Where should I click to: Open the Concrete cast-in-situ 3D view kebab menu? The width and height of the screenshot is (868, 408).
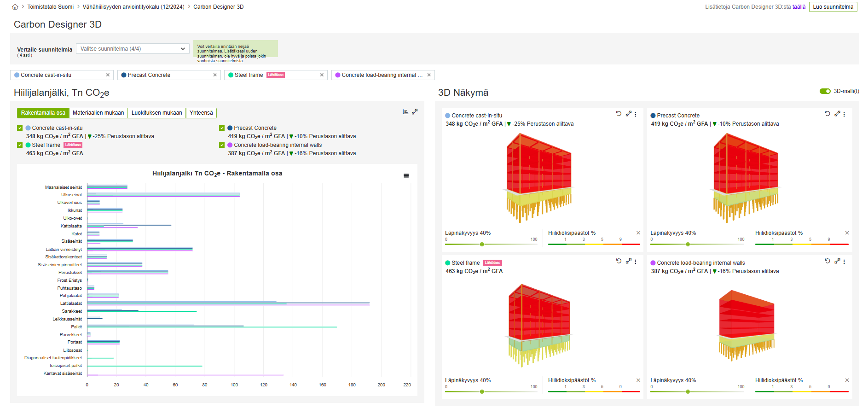coord(636,114)
